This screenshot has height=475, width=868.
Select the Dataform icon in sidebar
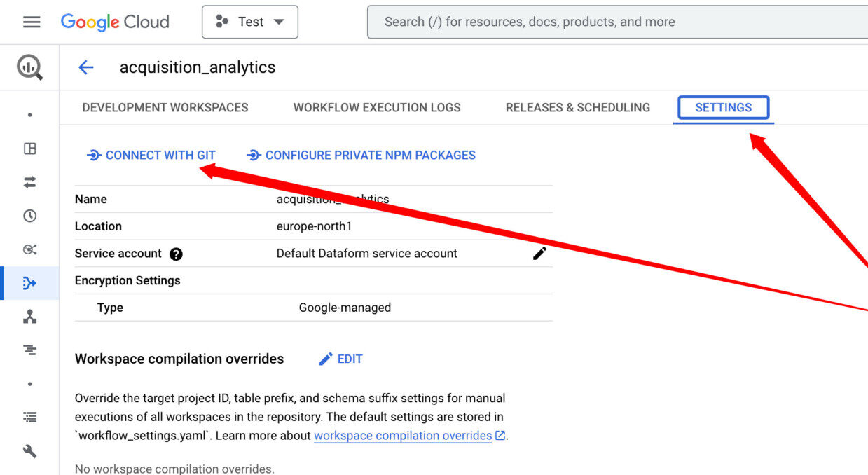tap(29, 283)
